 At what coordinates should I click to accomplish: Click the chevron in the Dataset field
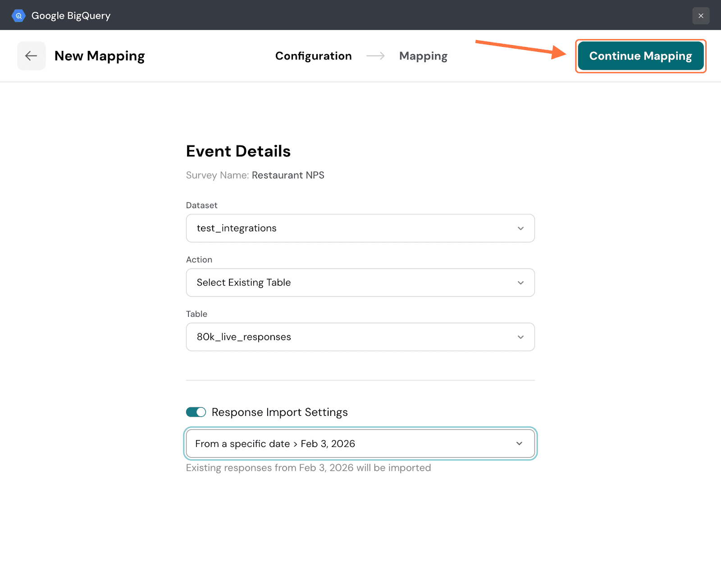click(520, 228)
